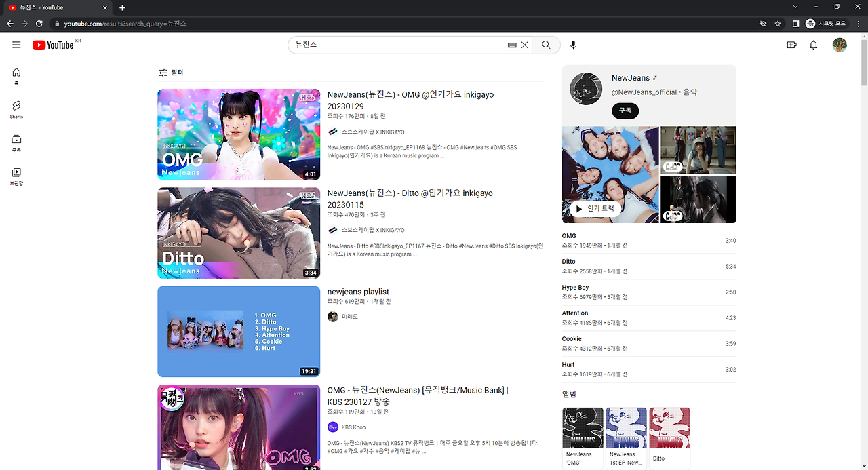Open the 미러도 channel avatar
The width and height of the screenshot is (868, 470).
coord(332,317)
